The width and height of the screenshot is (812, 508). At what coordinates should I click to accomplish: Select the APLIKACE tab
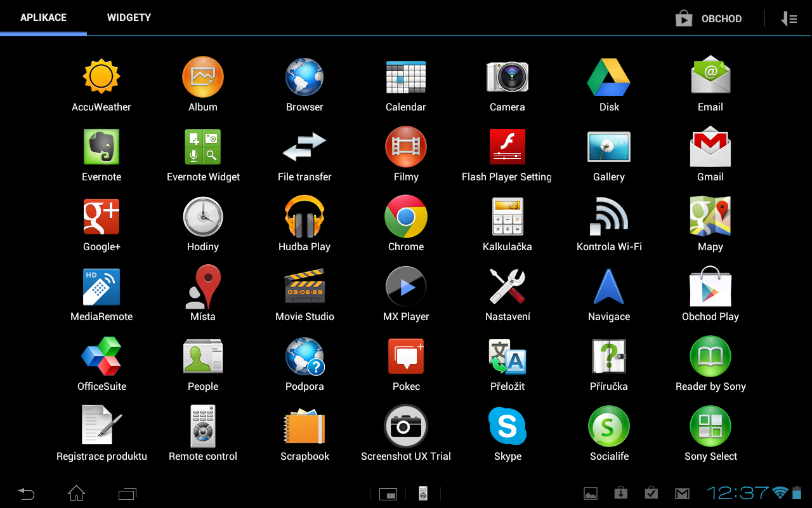pos(43,17)
